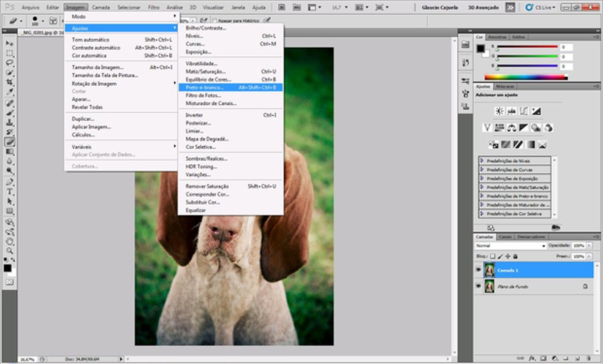
Task: Click the Camada 1 layer thumbnail
Action: click(489, 270)
